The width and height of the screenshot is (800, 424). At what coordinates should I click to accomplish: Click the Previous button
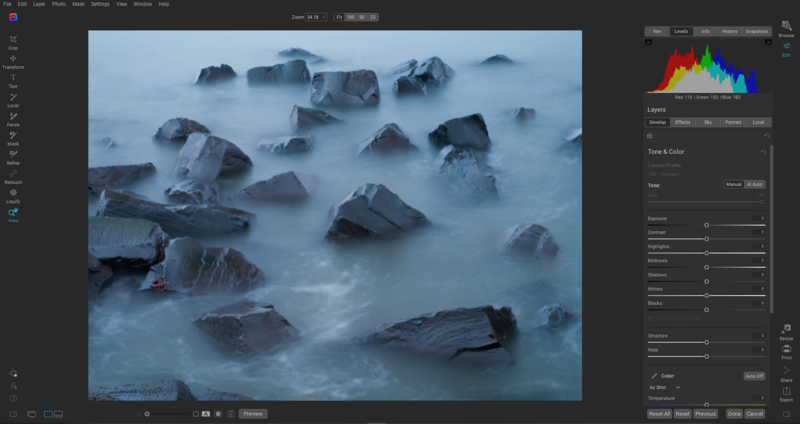[706, 414]
